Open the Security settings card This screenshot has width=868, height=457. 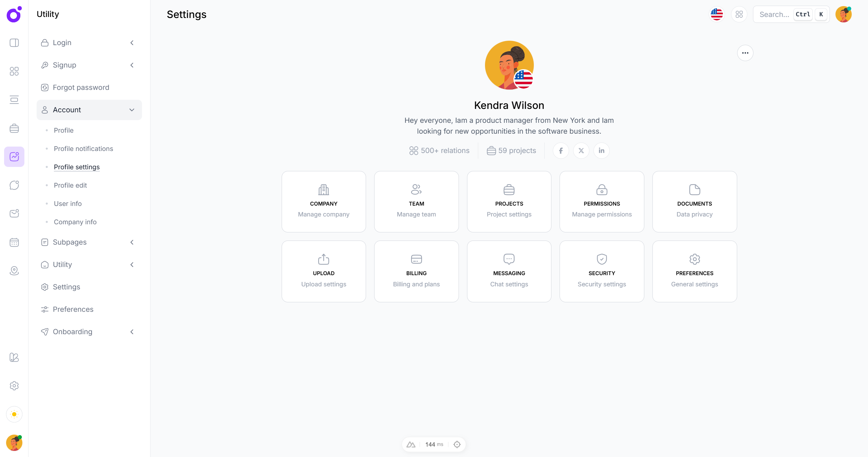point(602,271)
